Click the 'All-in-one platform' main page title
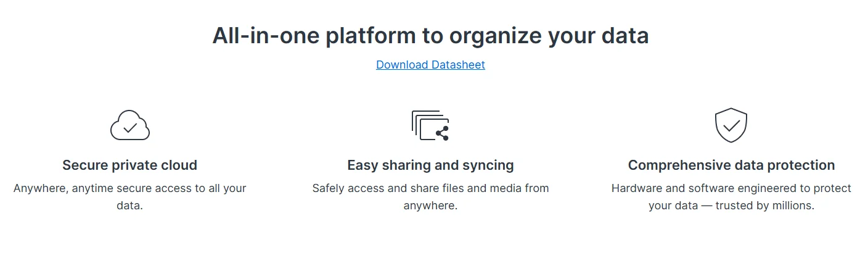868x263 pixels. (x=430, y=36)
